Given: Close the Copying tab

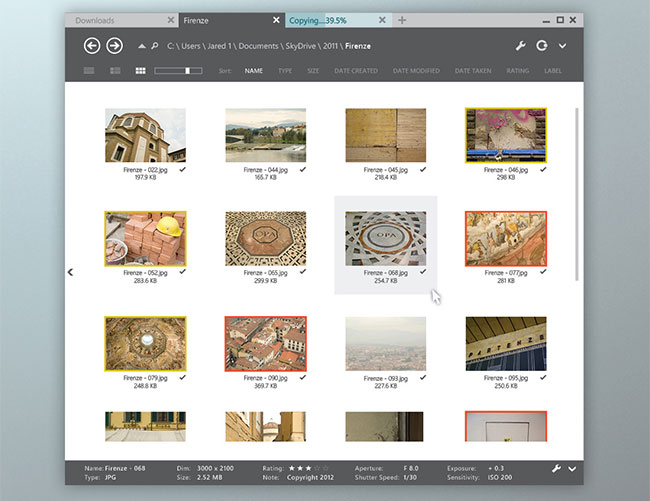Looking at the screenshot, I should point(382,20).
